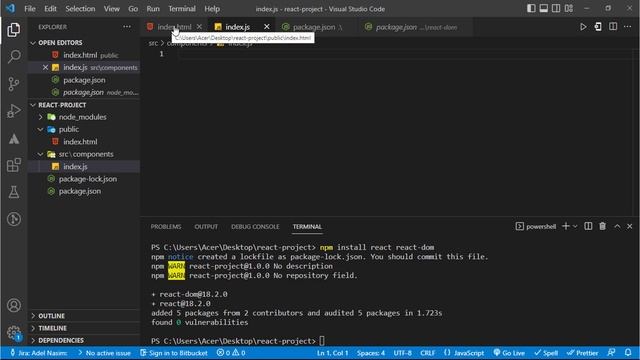This screenshot has width=640, height=360.
Task: Expand the Dependencies section
Action: [84, 340]
